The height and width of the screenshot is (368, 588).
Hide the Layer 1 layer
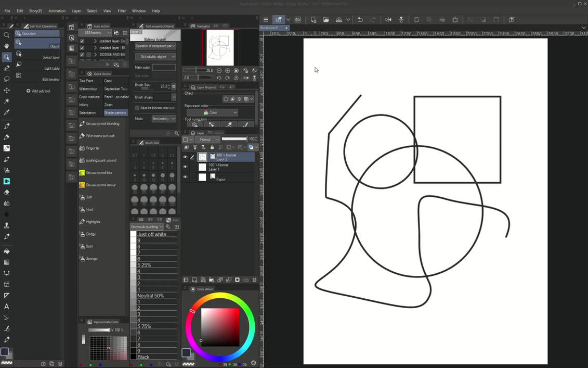coord(186,167)
